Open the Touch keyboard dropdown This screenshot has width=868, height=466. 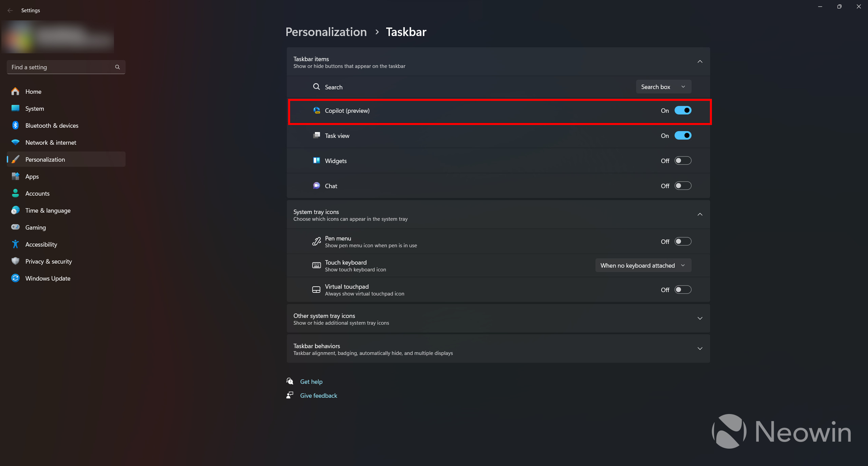[643, 266]
